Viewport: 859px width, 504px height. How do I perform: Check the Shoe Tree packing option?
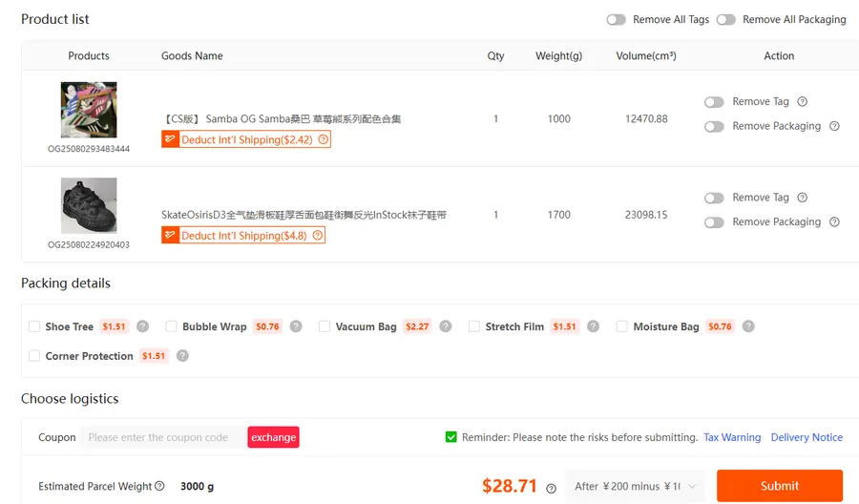coord(34,326)
